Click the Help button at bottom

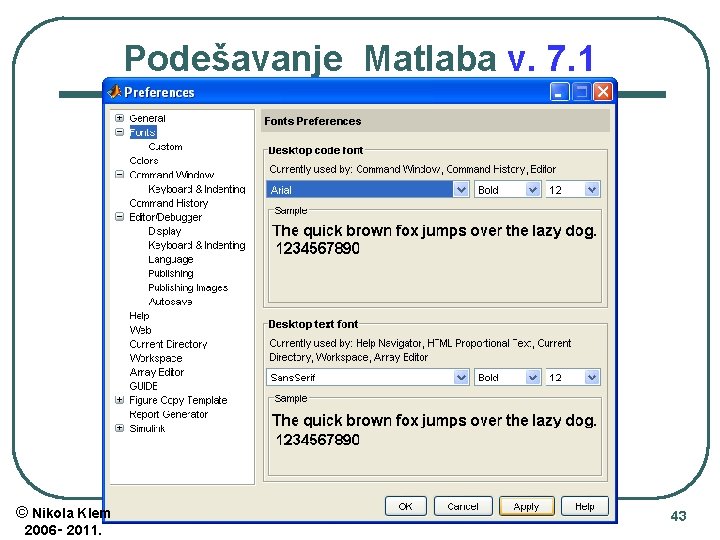(x=585, y=506)
